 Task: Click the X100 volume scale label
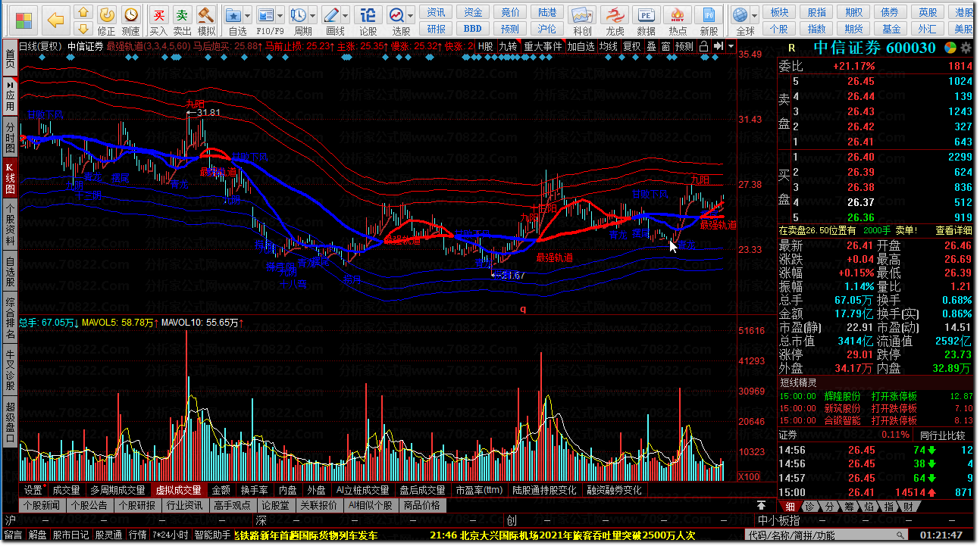click(x=749, y=476)
